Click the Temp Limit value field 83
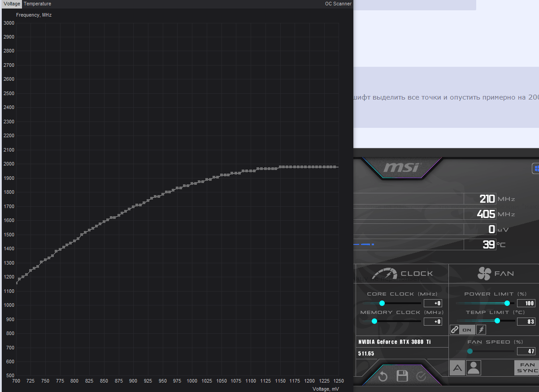 [x=526, y=322]
